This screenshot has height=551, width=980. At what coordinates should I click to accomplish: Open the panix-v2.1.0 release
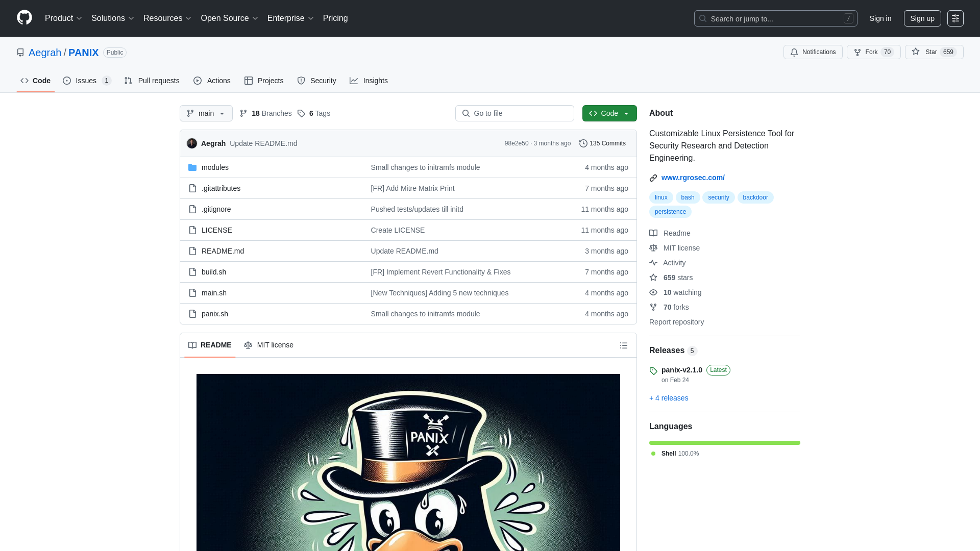pos(682,370)
